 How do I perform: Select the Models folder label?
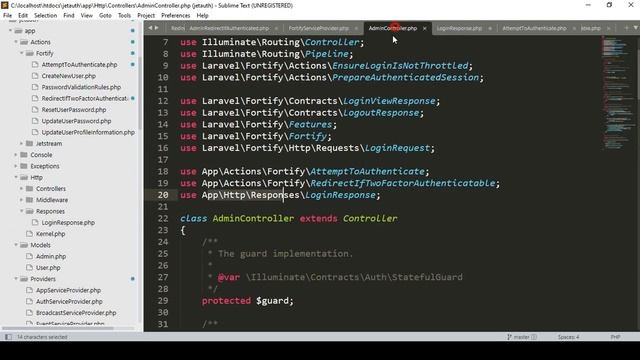point(40,245)
